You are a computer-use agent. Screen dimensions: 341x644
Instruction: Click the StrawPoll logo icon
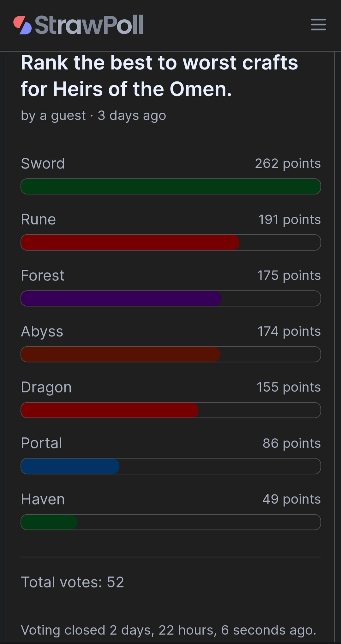(22, 25)
